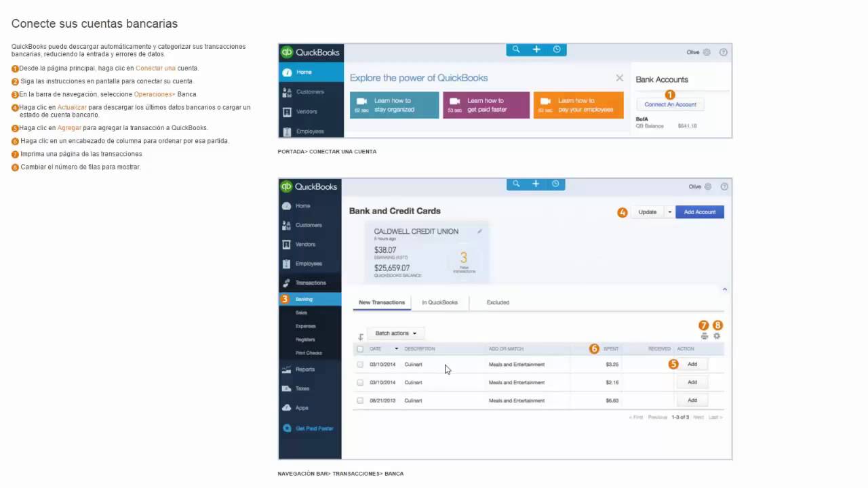Click the Agregar link in step 5

point(69,128)
